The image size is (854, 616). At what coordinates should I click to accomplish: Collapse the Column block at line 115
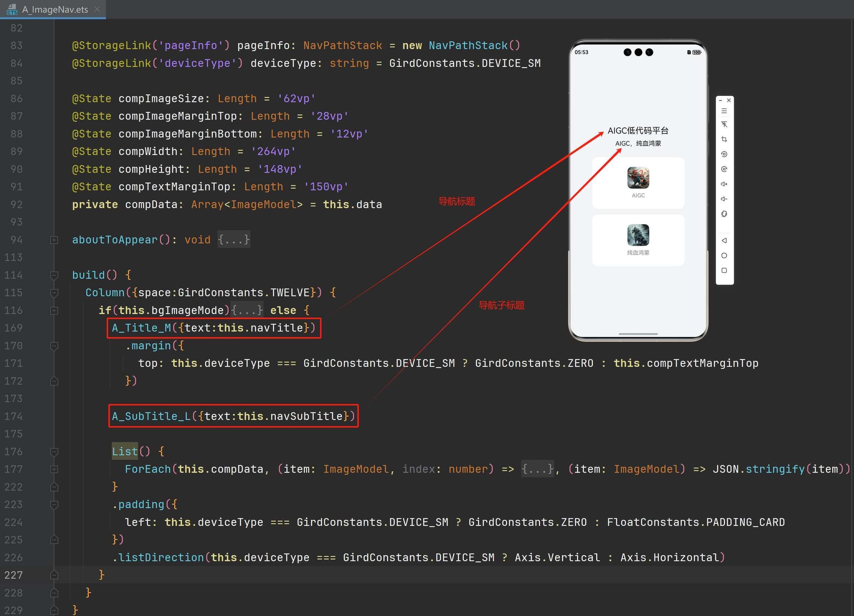pyautogui.click(x=54, y=293)
